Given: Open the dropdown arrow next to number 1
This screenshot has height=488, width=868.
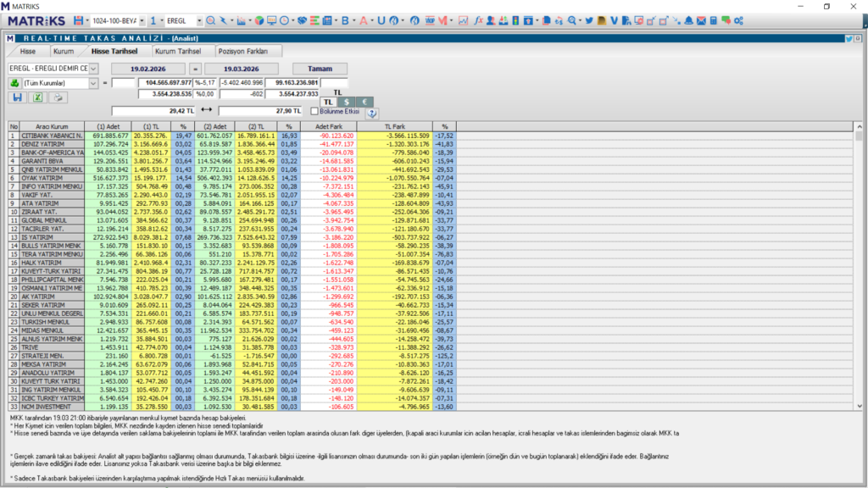Looking at the screenshot, I should pyautogui.click(x=162, y=20).
